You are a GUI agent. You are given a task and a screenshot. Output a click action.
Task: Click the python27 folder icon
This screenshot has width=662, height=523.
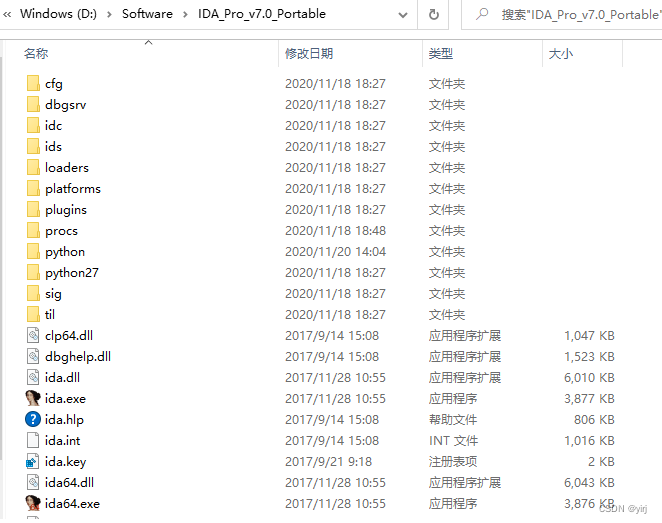33,272
